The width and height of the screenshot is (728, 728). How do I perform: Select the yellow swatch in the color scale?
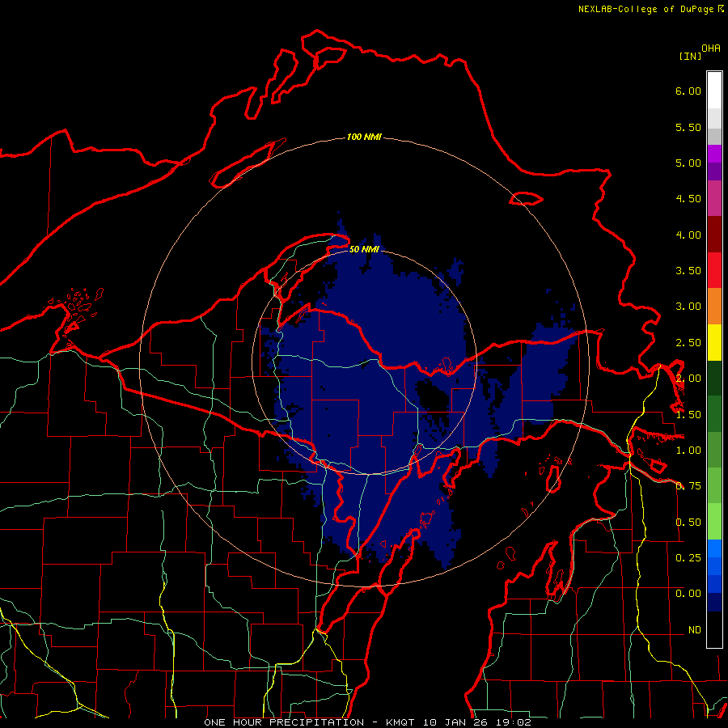coord(714,343)
